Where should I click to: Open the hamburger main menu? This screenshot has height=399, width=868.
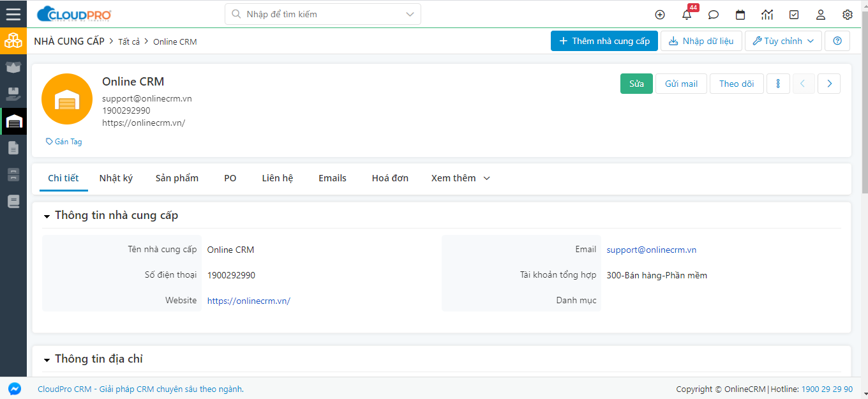point(13,14)
